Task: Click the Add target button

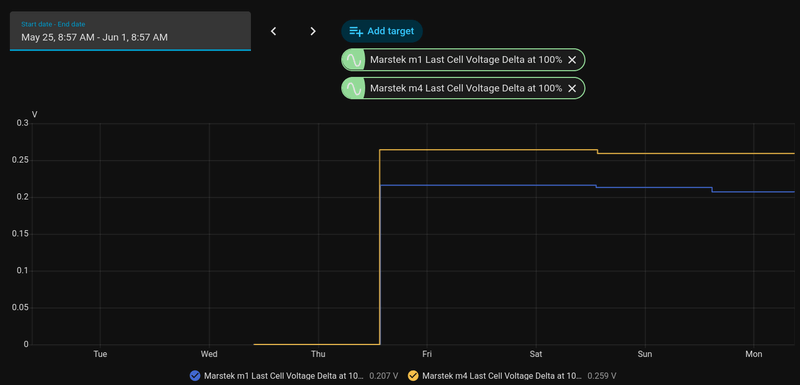Action: [x=382, y=31]
